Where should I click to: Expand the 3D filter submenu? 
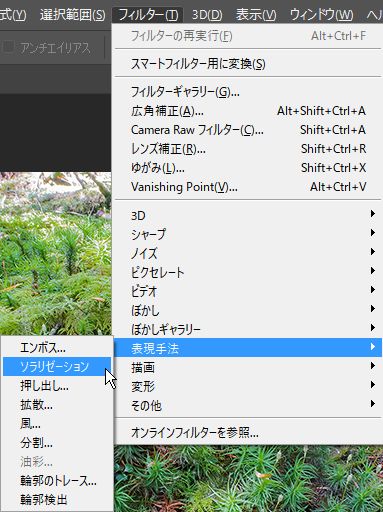click(248, 215)
